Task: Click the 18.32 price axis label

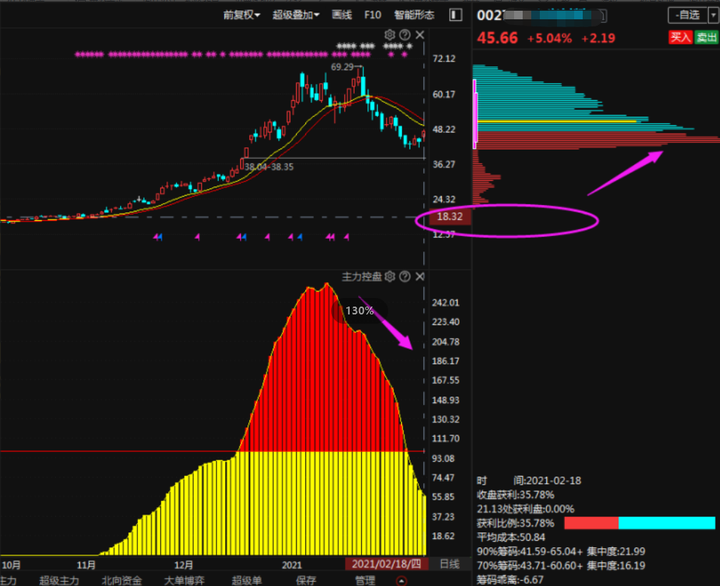Action: 450,217
